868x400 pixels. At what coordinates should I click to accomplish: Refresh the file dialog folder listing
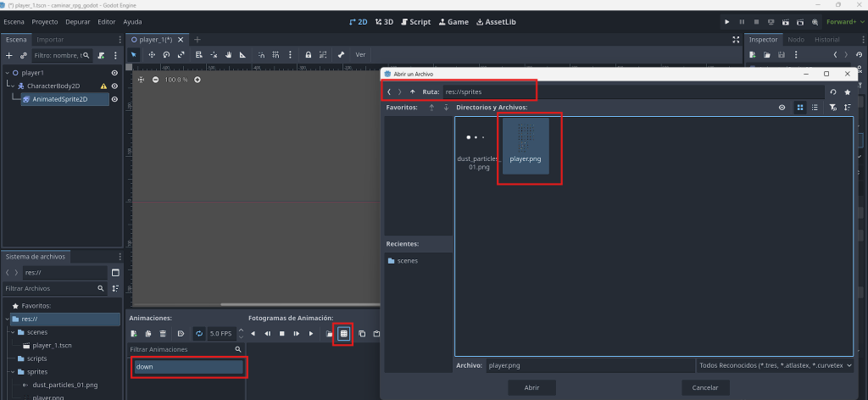[833, 92]
